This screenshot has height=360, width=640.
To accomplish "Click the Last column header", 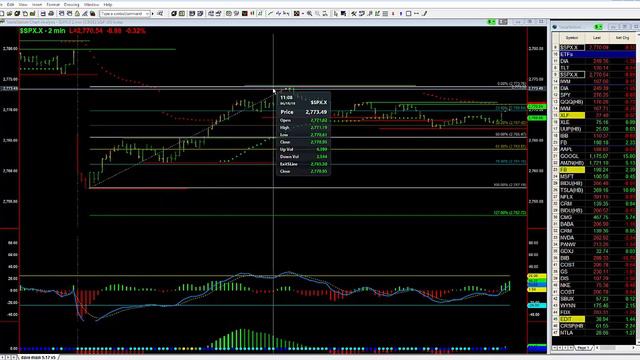I will (x=597, y=38).
